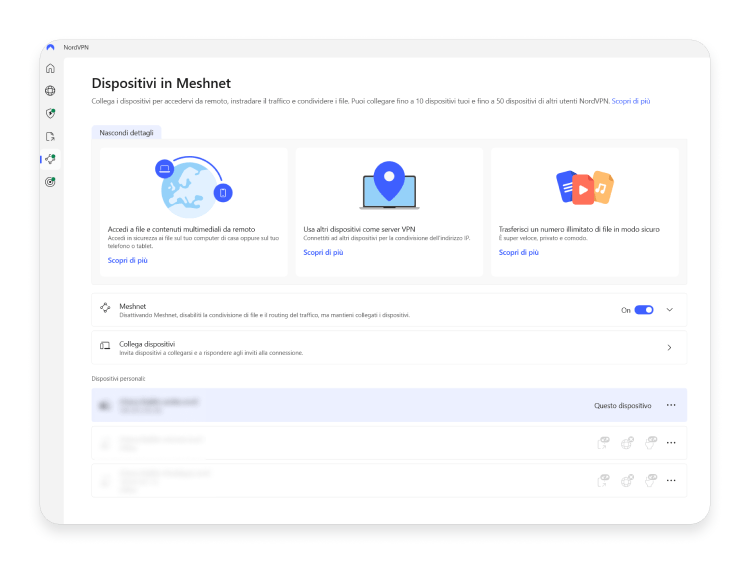750x564 pixels.
Task: Click the Nascondi dettagli tab
Action: [x=126, y=132]
